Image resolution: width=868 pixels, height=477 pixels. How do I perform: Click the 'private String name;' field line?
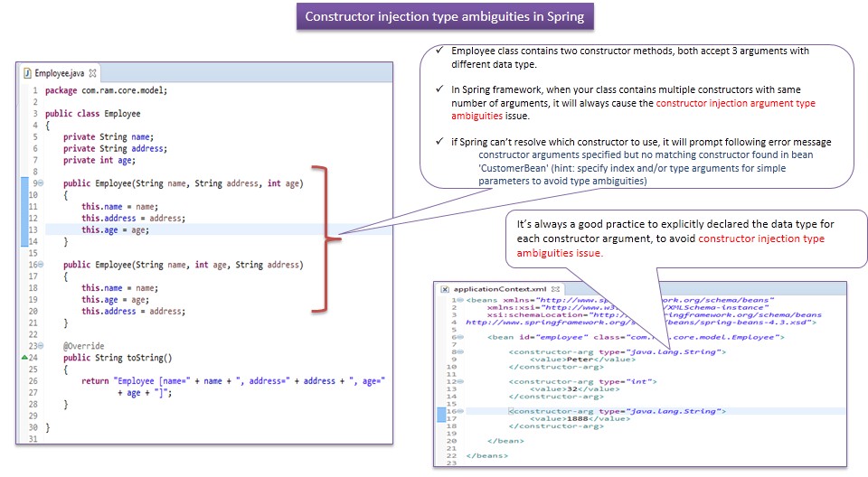[108, 136]
